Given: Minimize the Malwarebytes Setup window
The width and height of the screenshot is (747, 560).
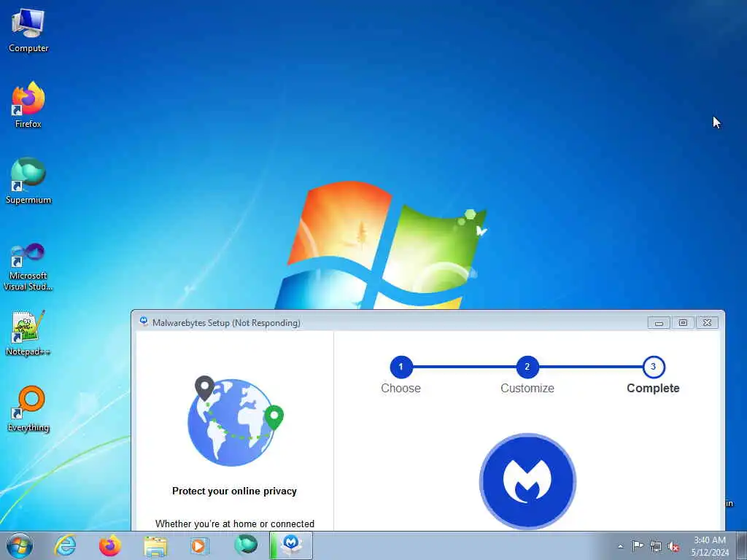Looking at the screenshot, I should pyautogui.click(x=659, y=323).
